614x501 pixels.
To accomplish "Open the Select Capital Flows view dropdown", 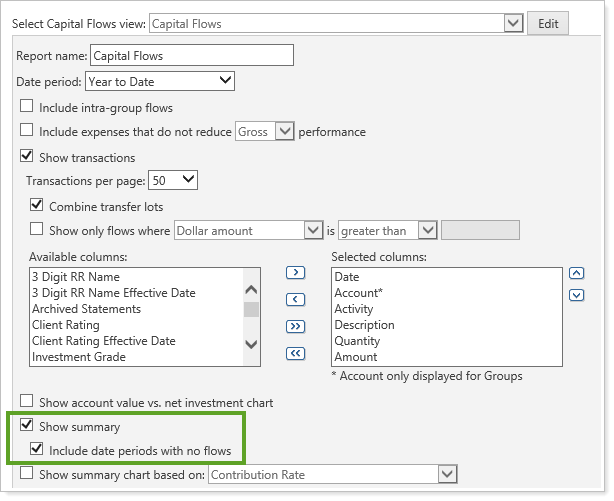I will pos(513,23).
